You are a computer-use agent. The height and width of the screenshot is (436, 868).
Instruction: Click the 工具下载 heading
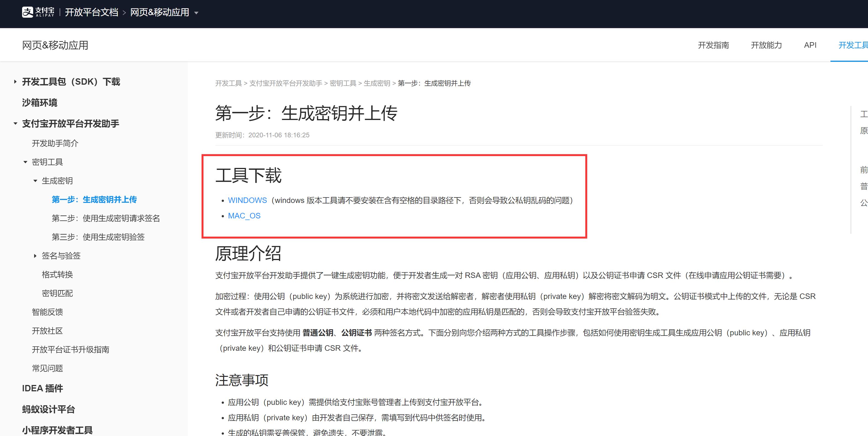coord(248,175)
